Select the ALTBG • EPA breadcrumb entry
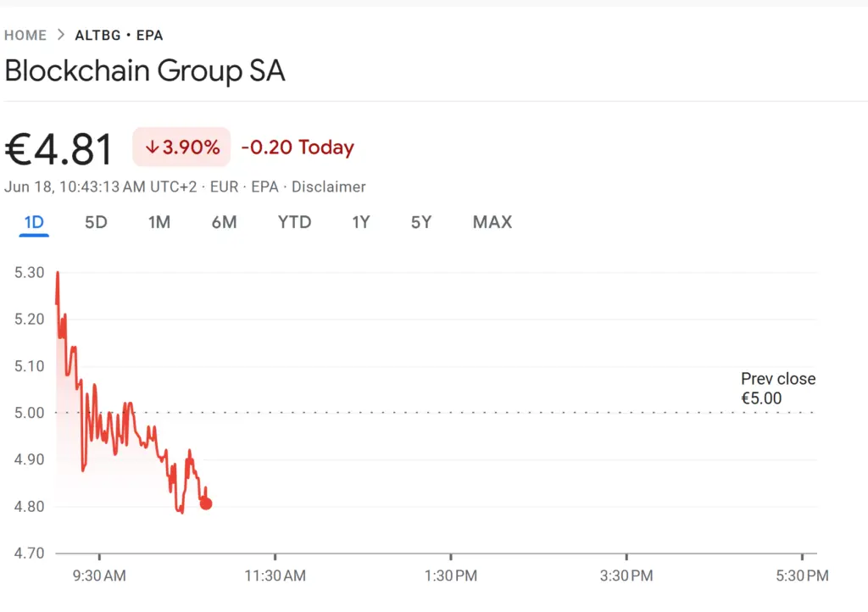The width and height of the screenshot is (868, 612). pos(119,35)
